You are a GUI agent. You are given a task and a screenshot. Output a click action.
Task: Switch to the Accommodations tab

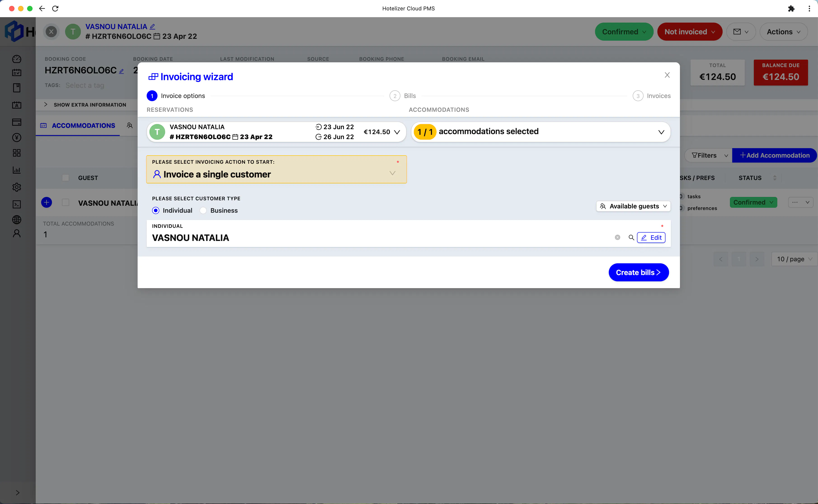tap(78, 126)
